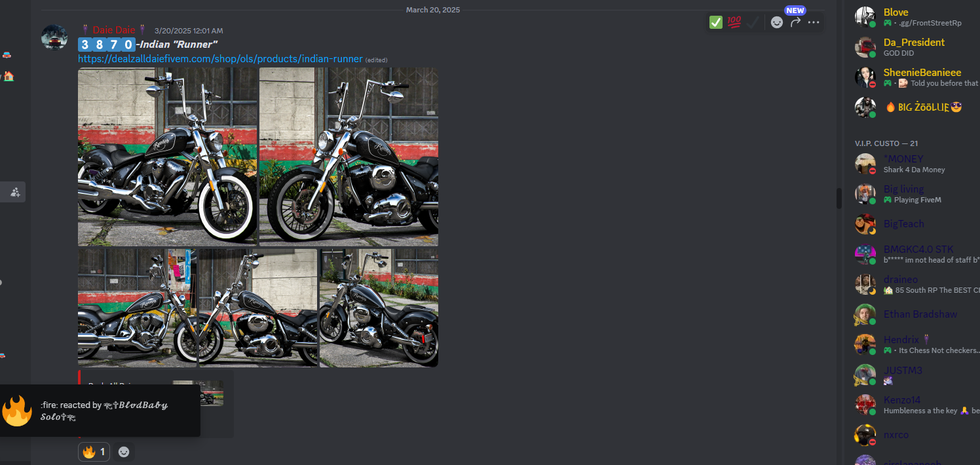Select the SheenieBeanieee member name
980x465 pixels.
(x=922, y=72)
